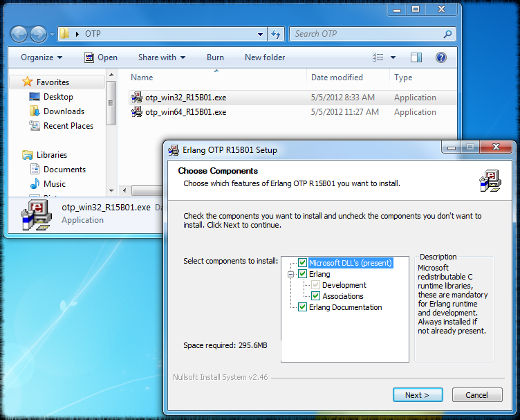Open the view options dropdown arrow
Viewport: 520px width, 420px height.
click(x=393, y=57)
